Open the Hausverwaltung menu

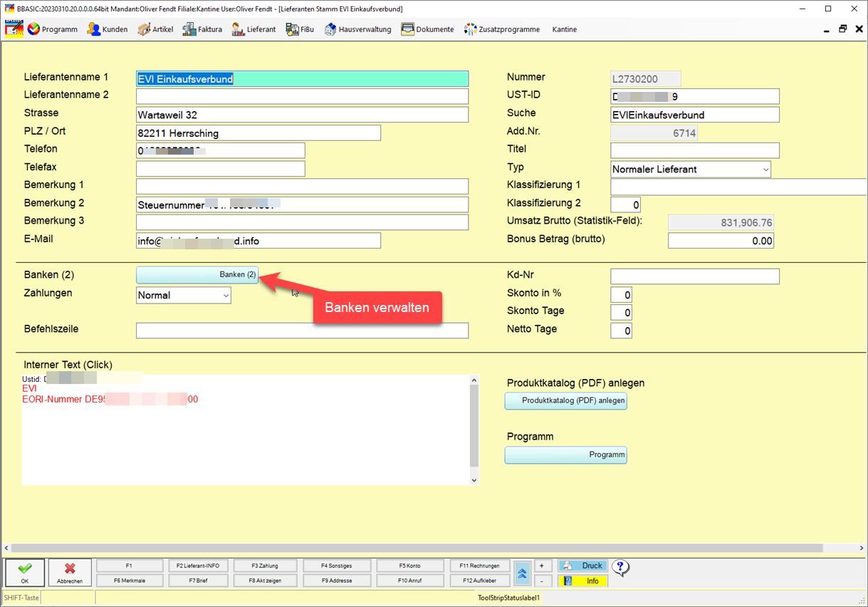point(357,29)
